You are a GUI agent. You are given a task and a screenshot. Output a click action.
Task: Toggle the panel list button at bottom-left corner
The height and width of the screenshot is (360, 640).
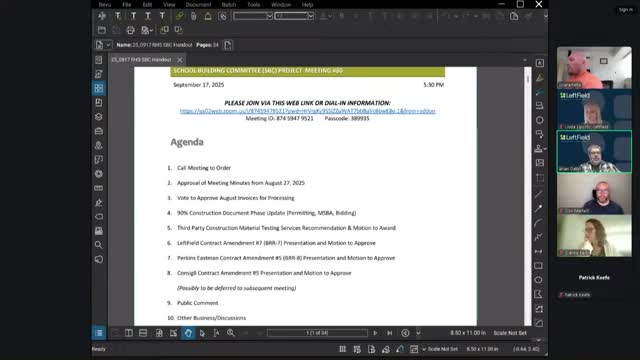99,333
